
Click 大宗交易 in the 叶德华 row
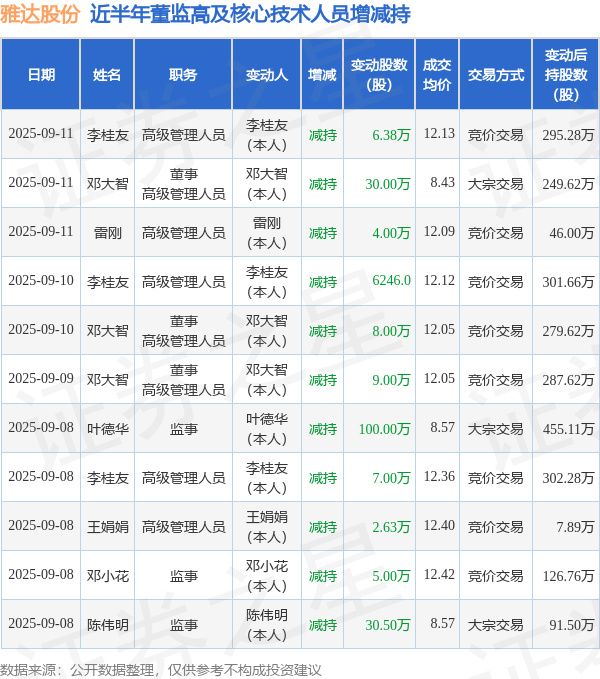pyautogui.click(x=495, y=429)
